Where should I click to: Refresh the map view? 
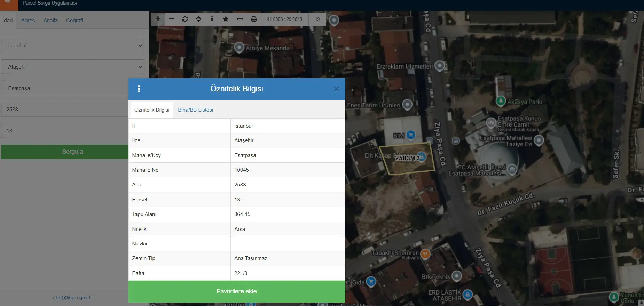click(x=185, y=19)
